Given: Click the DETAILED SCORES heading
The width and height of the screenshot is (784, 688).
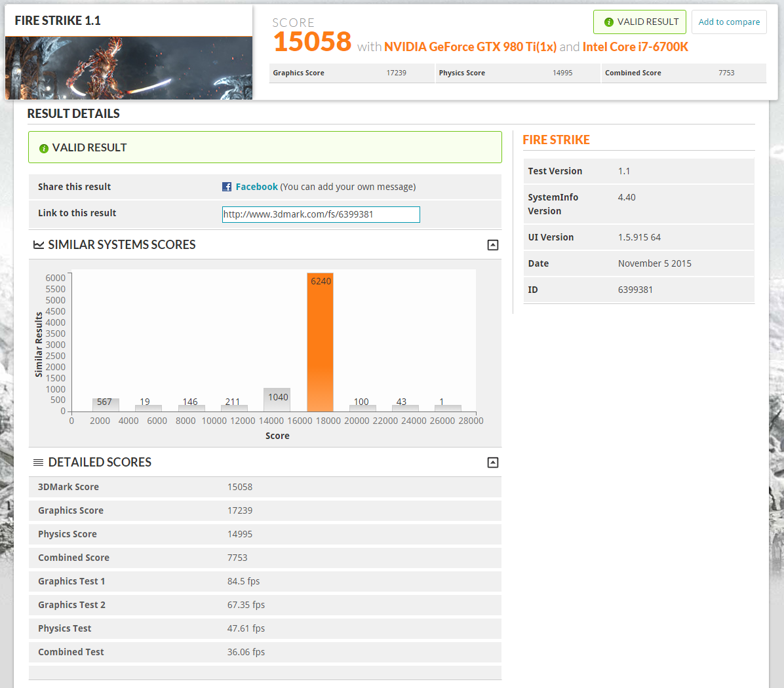Looking at the screenshot, I should pyautogui.click(x=100, y=463).
